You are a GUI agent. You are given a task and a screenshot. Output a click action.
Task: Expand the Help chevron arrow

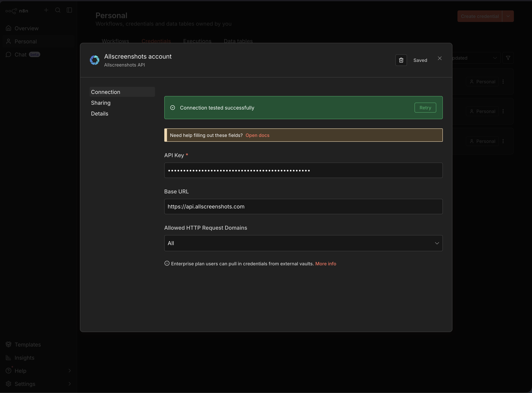pos(70,371)
